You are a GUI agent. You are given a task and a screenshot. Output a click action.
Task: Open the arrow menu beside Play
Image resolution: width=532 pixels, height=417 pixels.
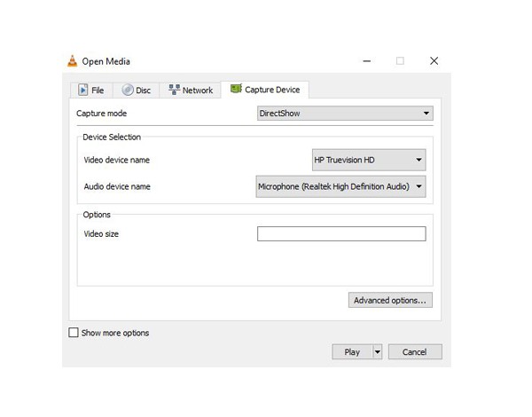pyautogui.click(x=377, y=352)
